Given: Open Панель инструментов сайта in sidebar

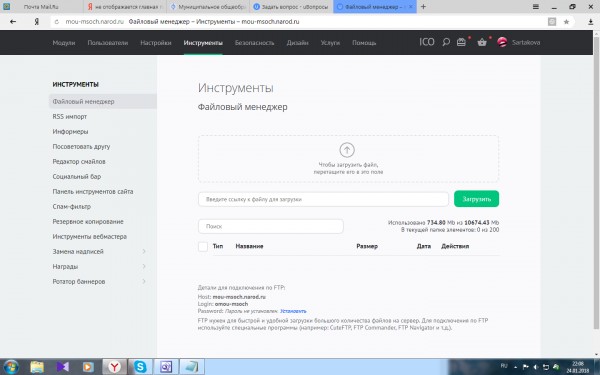Looking at the screenshot, I should click(x=93, y=191).
